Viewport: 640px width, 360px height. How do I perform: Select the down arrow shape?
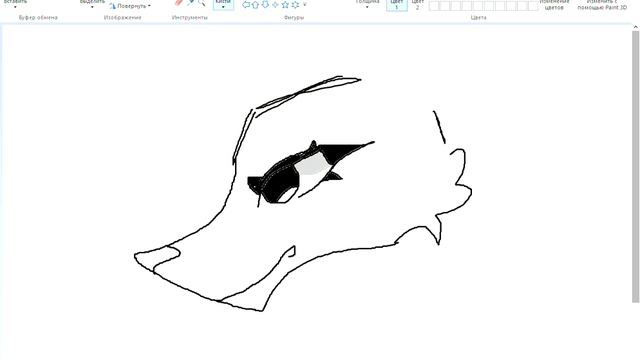coord(265,5)
